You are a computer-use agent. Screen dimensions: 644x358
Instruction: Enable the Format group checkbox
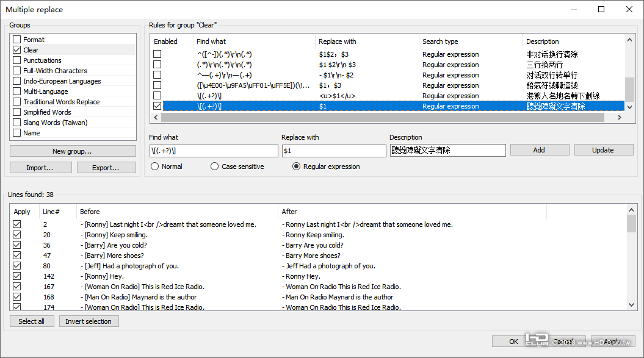pos(16,40)
